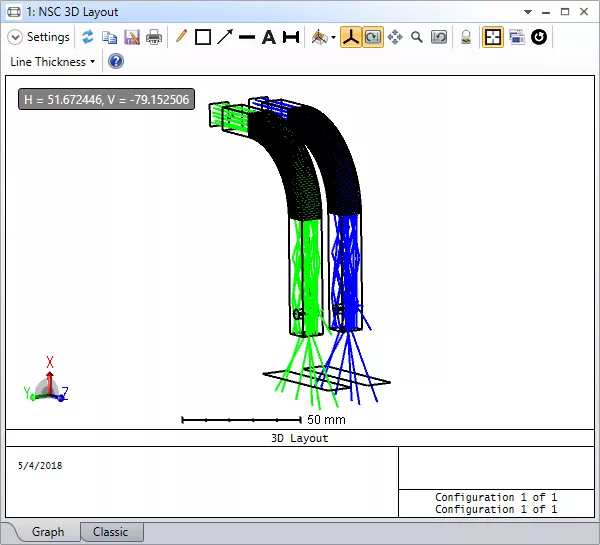This screenshot has height=545, width=600.
Task: Click the refresh/update layout icon
Action: pyautogui.click(x=88, y=37)
